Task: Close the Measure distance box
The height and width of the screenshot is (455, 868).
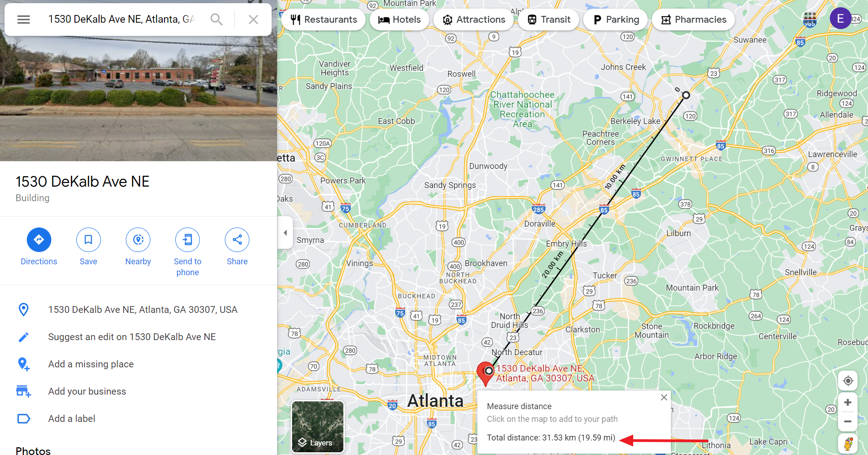Action: point(664,397)
